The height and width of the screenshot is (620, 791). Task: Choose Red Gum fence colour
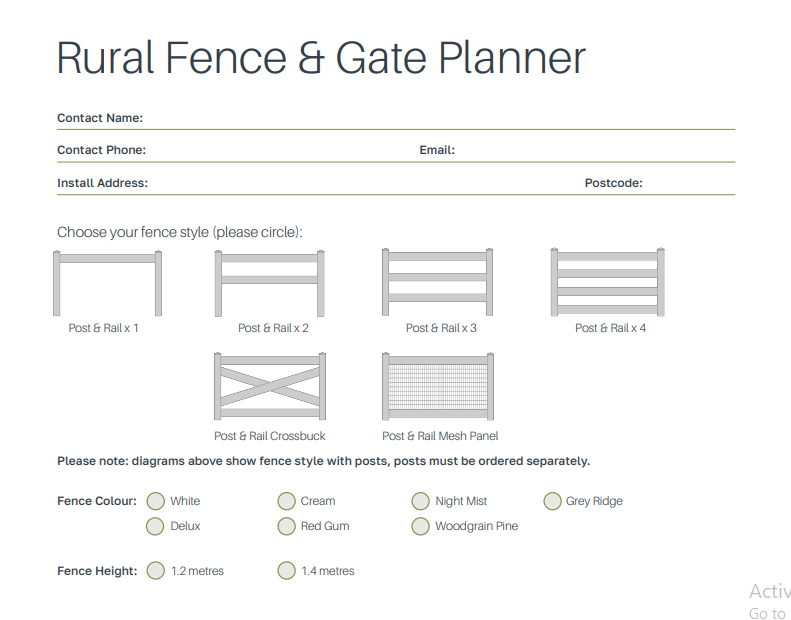(287, 526)
